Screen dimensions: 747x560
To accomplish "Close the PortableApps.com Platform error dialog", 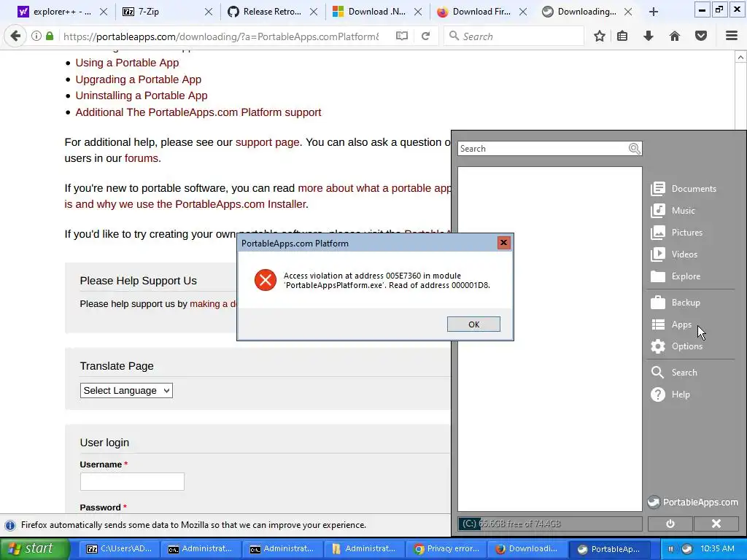I will tap(503, 243).
